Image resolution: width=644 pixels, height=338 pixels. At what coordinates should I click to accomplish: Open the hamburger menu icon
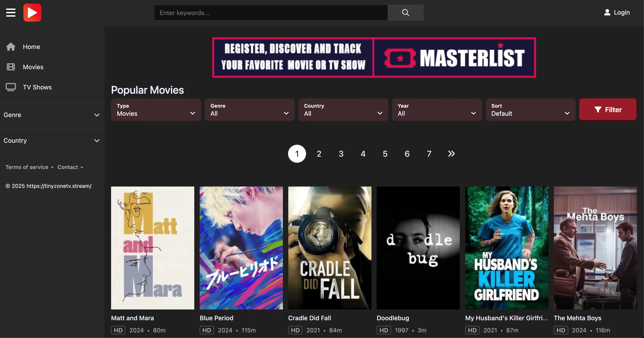[x=11, y=13]
